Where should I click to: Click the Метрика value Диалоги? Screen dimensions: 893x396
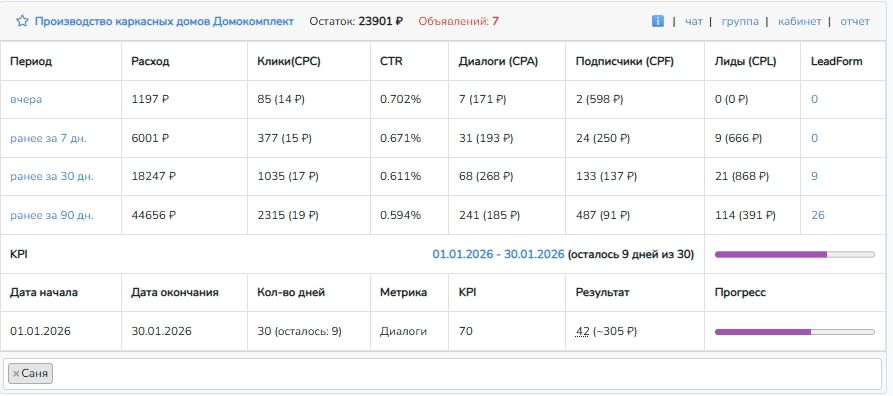pyautogui.click(x=403, y=331)
